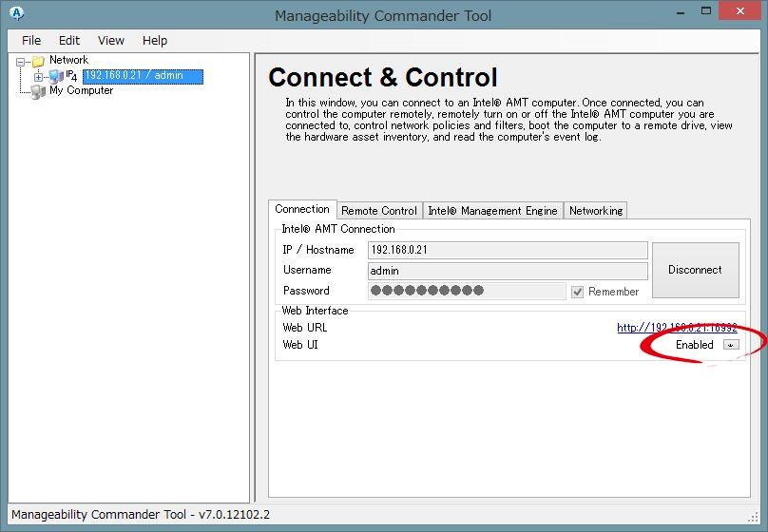The image size is (768, 532).
Task: Switch to the Remote Control tab
Action: pyautogui.click(x=379, y=211)
